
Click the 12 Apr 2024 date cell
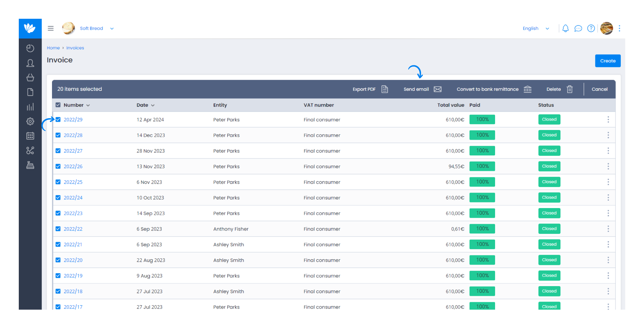[x=150, y=120]
